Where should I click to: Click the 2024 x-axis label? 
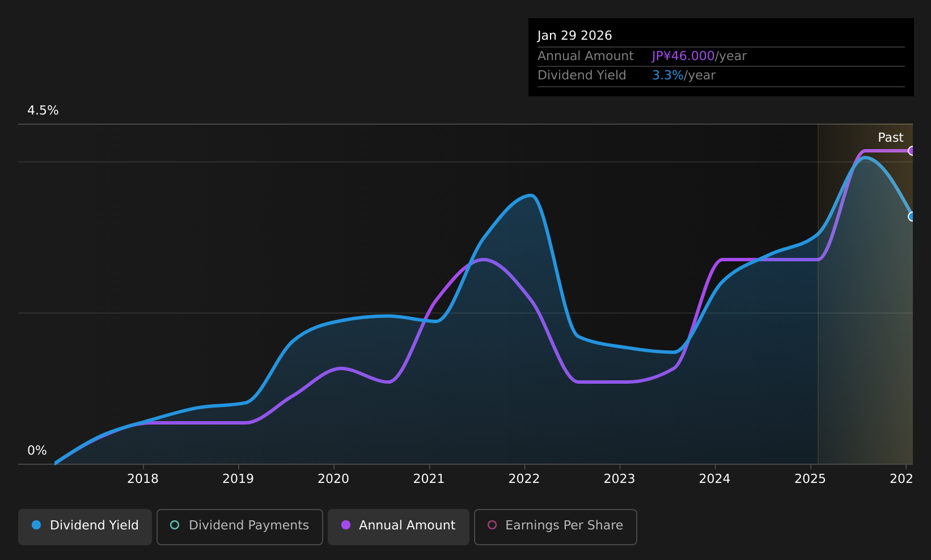(x=714, y=479)
